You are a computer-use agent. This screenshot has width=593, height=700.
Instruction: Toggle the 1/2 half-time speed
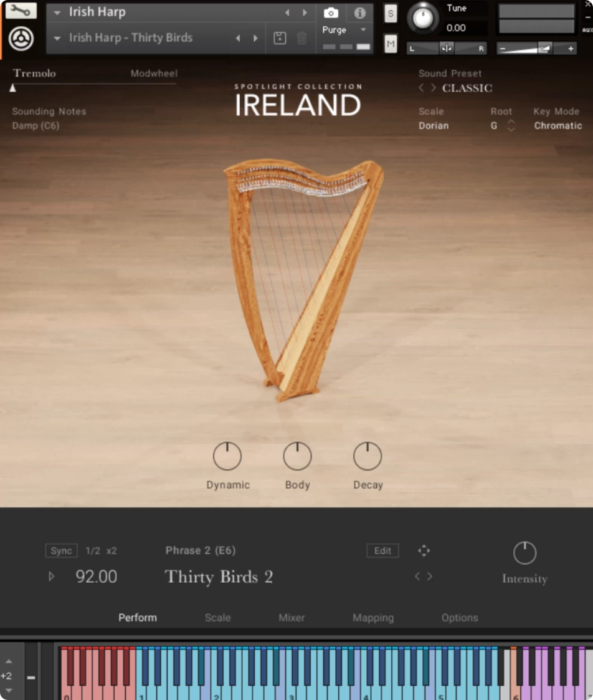click(93, 550)
